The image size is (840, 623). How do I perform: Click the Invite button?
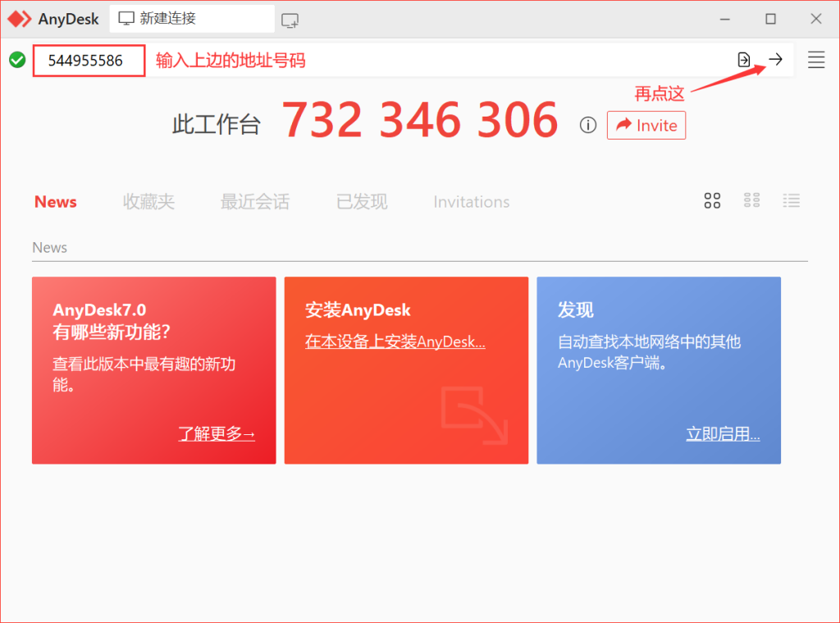pyautogui.click(x=646, y=125)
